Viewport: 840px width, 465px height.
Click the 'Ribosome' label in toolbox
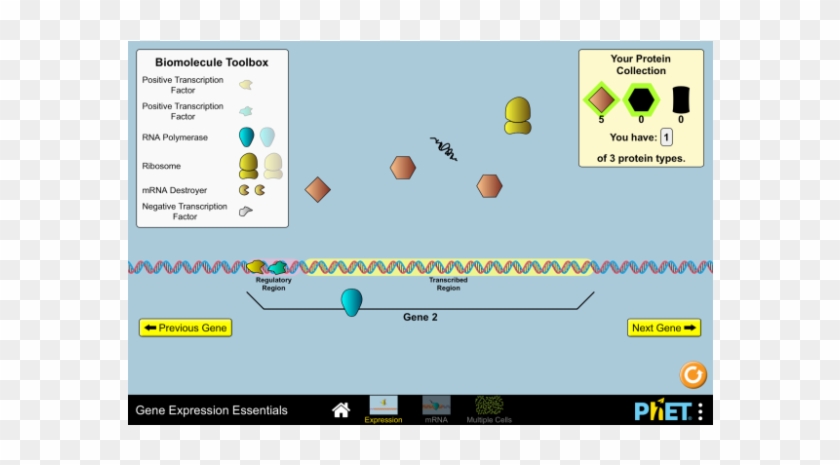coord(161,166)
